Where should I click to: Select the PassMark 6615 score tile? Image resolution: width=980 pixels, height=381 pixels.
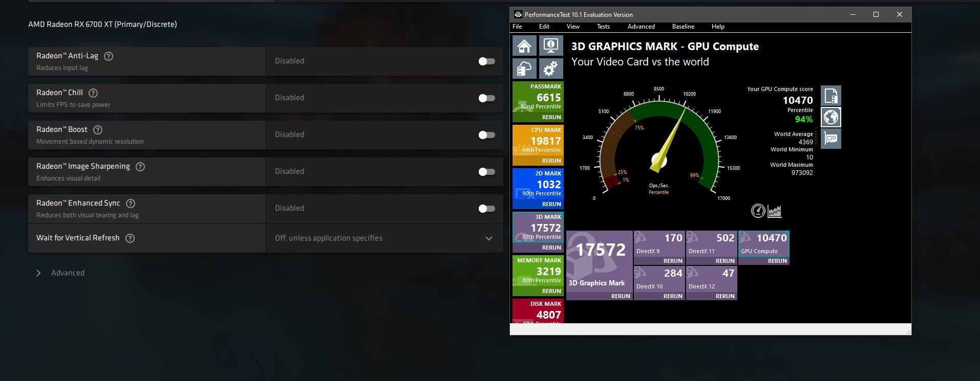click(x=538, y=102)
